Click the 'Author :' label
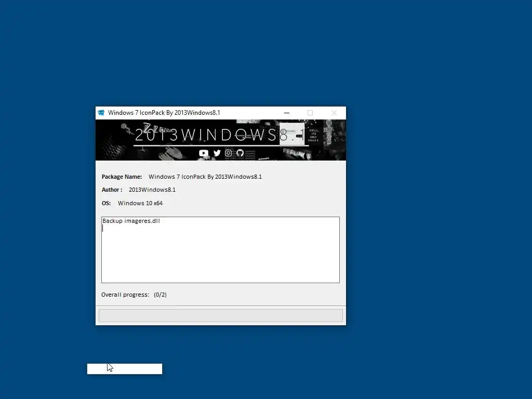 pyautogui.click(x=112, y=190)
